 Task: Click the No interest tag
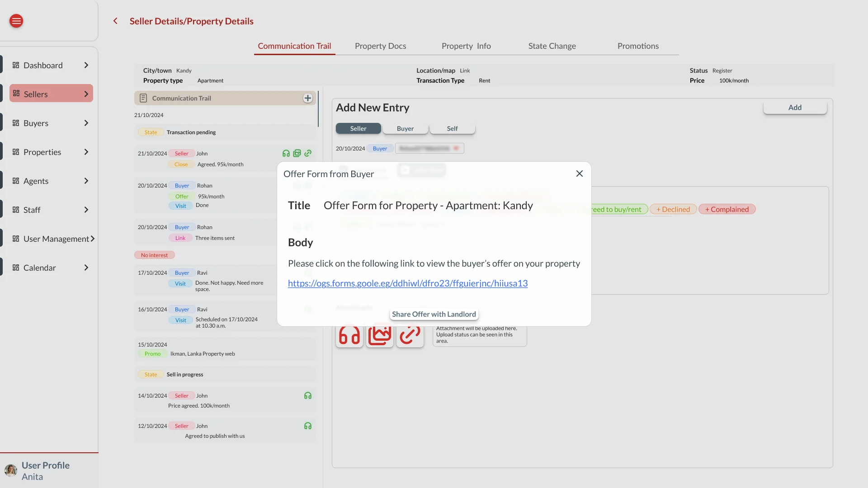154,255
